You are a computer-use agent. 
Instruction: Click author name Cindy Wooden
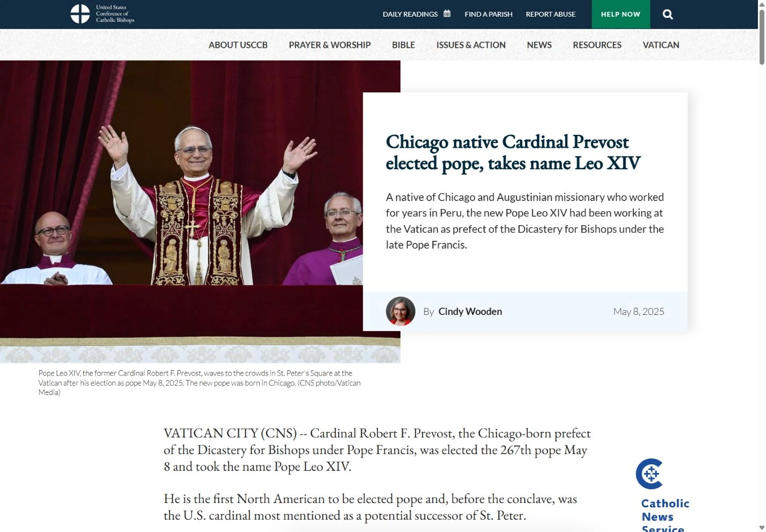470,312
